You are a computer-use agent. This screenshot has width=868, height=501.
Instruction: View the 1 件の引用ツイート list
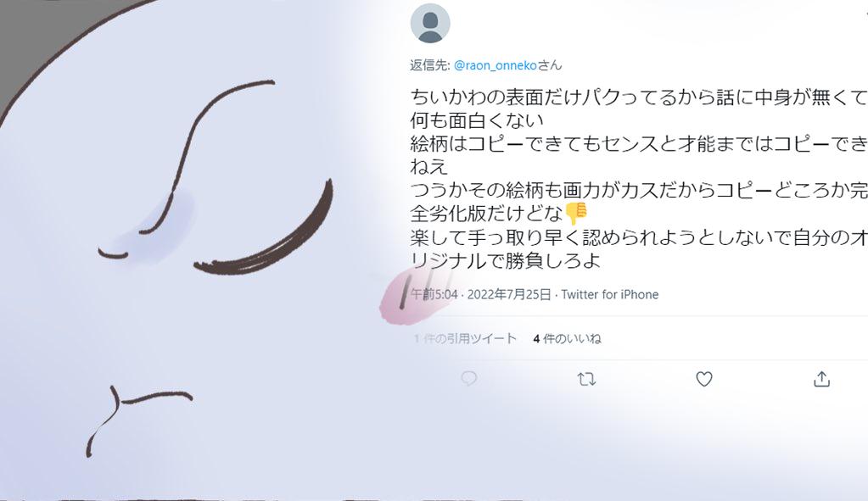[464, 338]
